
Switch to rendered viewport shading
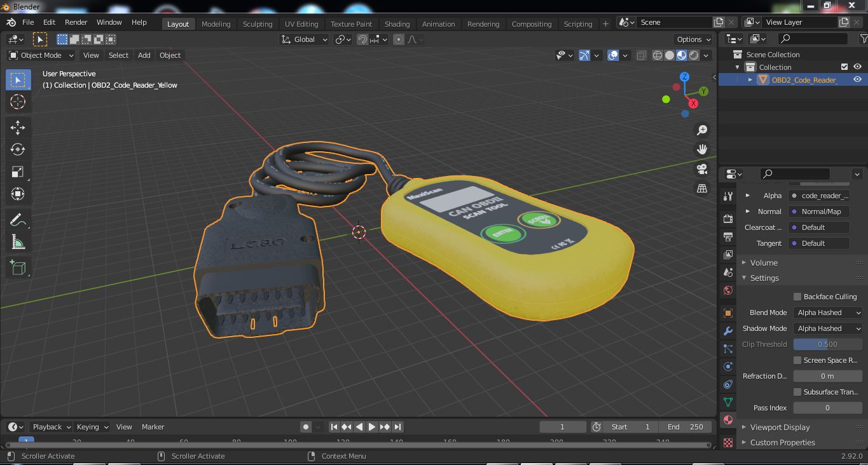(x=694, y=55)
